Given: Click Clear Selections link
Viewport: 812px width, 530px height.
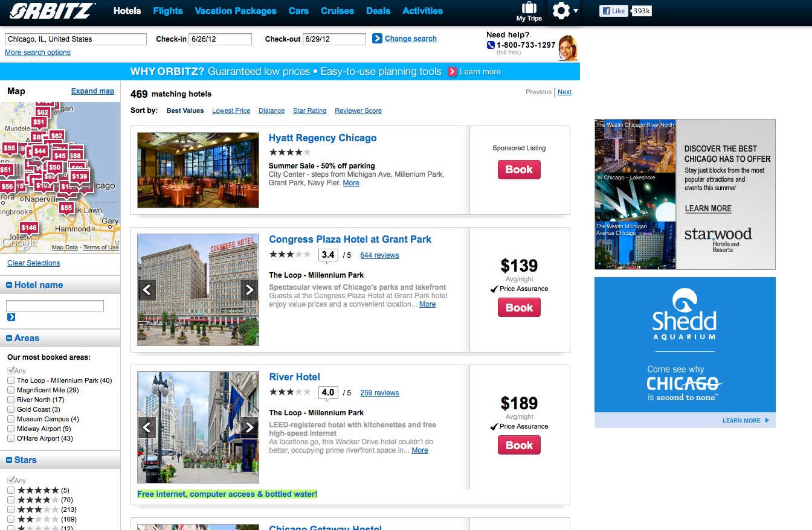Looking at the screenshot, I should 34,263.
